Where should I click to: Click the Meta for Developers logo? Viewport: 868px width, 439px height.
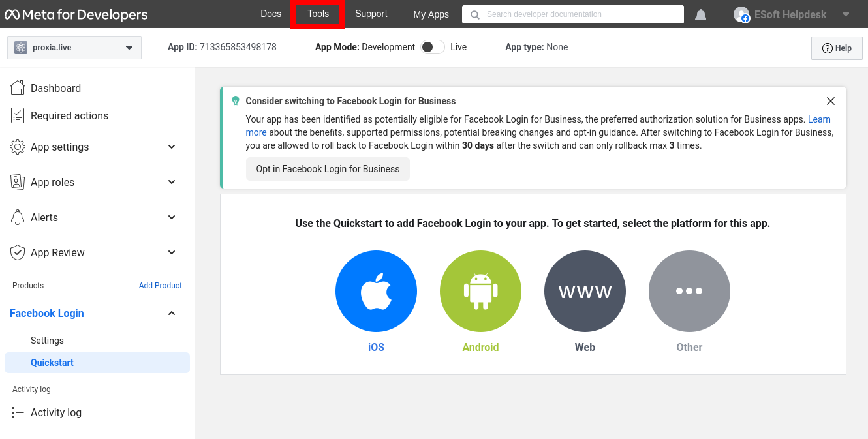[76, 14]
